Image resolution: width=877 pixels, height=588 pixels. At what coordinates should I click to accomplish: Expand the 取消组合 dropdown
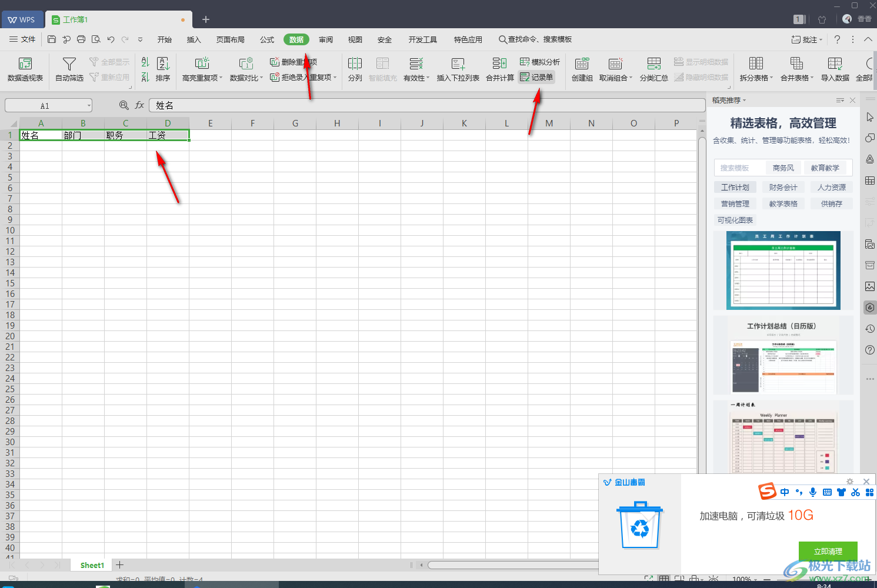click(x=631, y=78)
